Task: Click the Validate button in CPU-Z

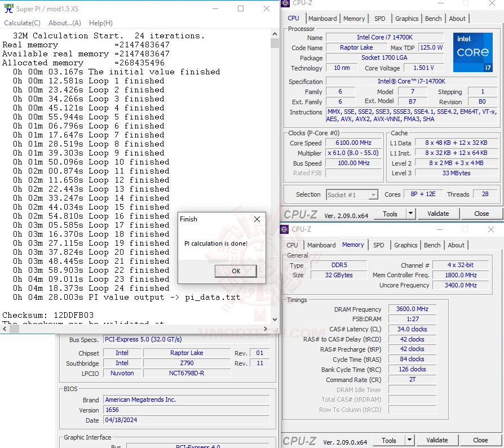Action: click(438, 214)
